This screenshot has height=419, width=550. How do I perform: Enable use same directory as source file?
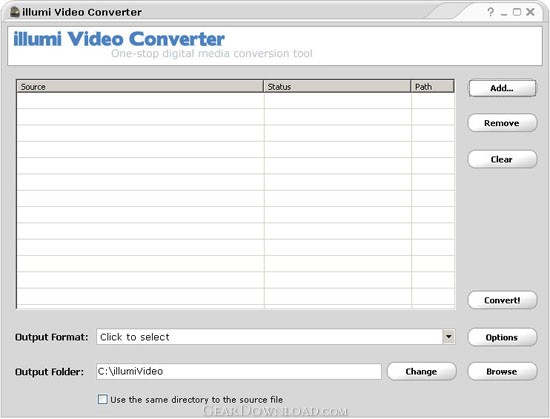(102, 399)
